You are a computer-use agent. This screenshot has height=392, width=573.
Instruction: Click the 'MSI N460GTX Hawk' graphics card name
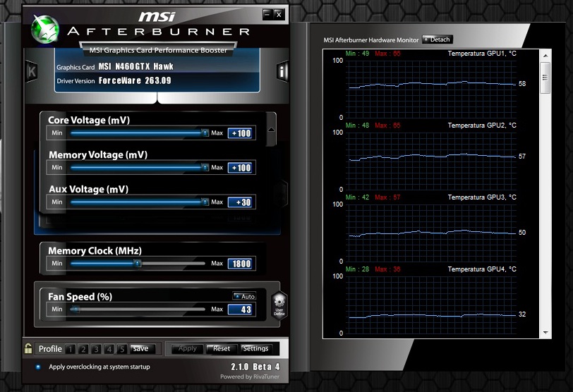[135, 66]
